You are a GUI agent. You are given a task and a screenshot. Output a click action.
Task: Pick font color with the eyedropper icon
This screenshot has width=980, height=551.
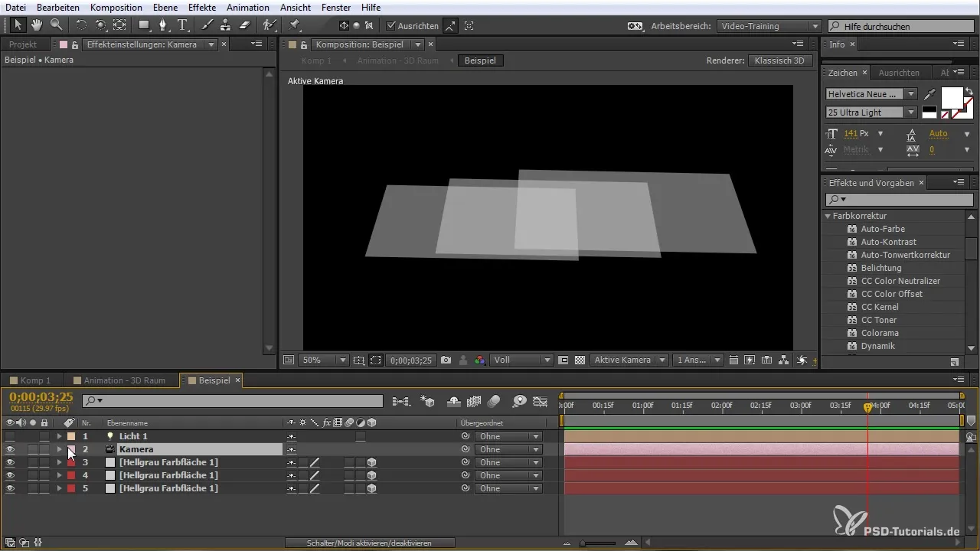929,95
